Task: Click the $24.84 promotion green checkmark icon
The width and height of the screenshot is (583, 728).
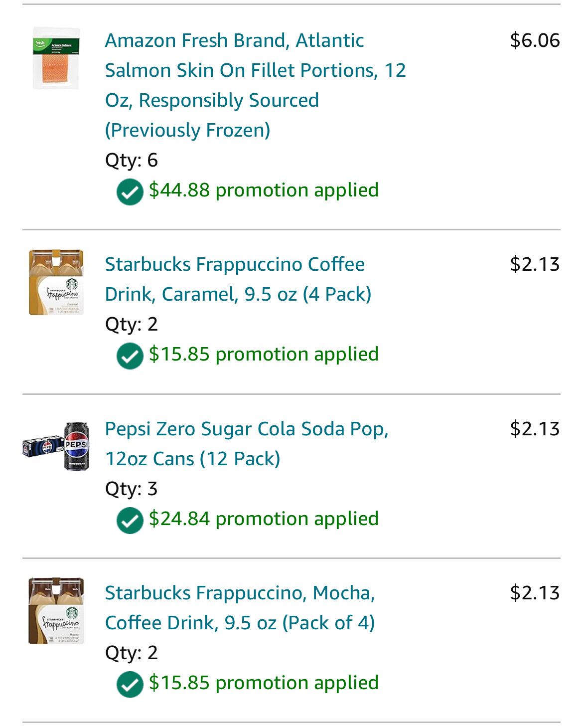Action: point(130,521)
